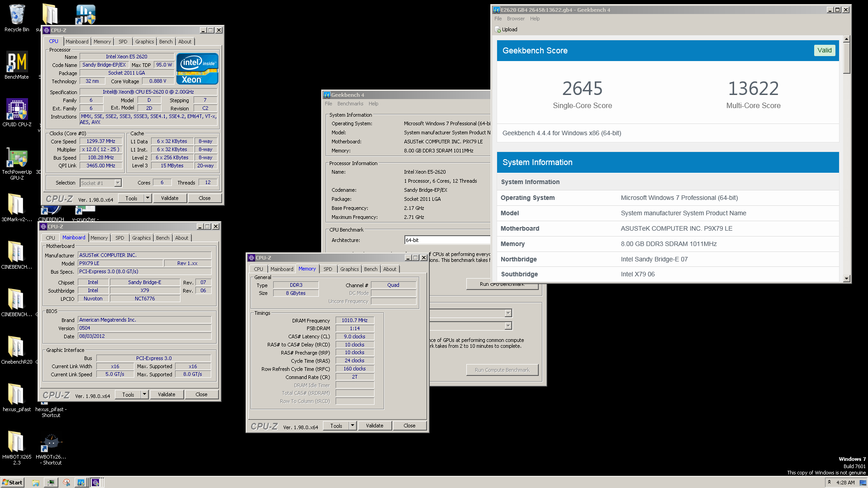
Task: Open the Start menu
Action: [x=12, y=483]
